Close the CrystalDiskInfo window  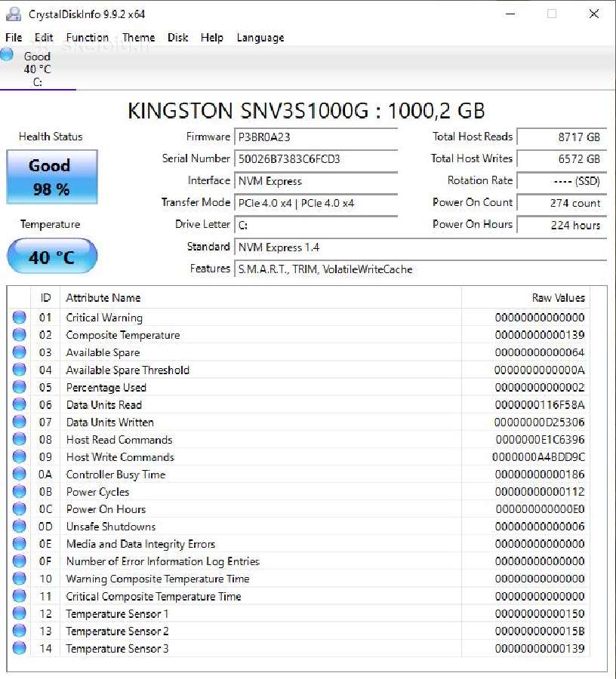coord(594,14)
